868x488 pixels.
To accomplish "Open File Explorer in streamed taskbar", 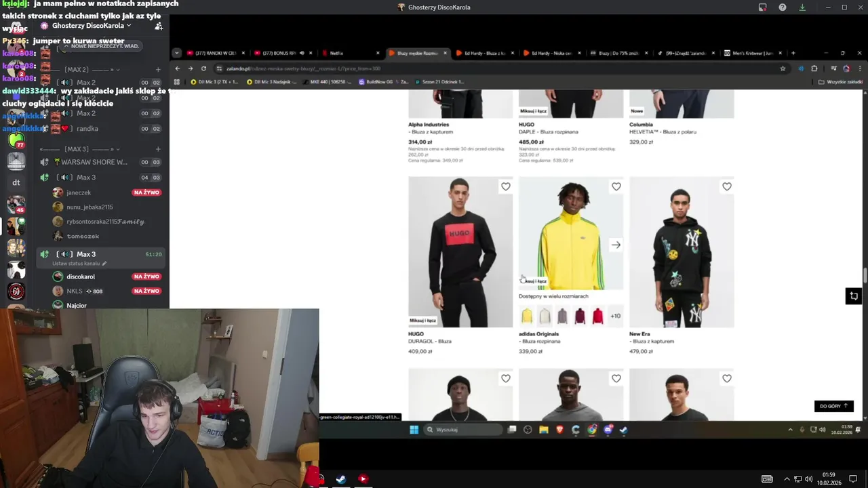I will [x=544, y=430].
